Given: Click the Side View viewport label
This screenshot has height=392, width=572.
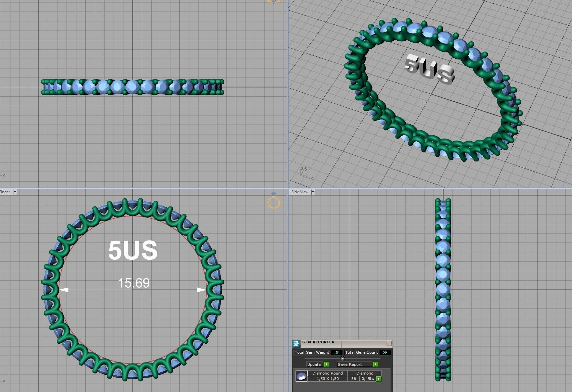Looking at the screenshot, I should (300, 192).
